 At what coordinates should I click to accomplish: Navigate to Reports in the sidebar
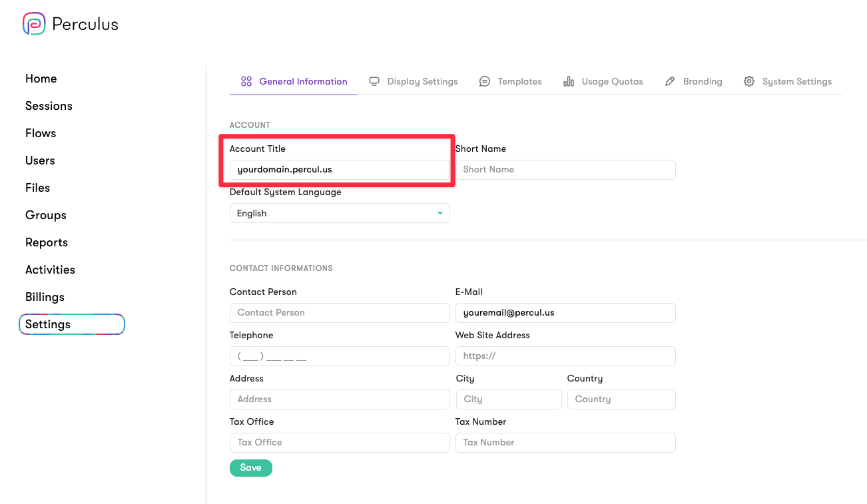(47, 242)
